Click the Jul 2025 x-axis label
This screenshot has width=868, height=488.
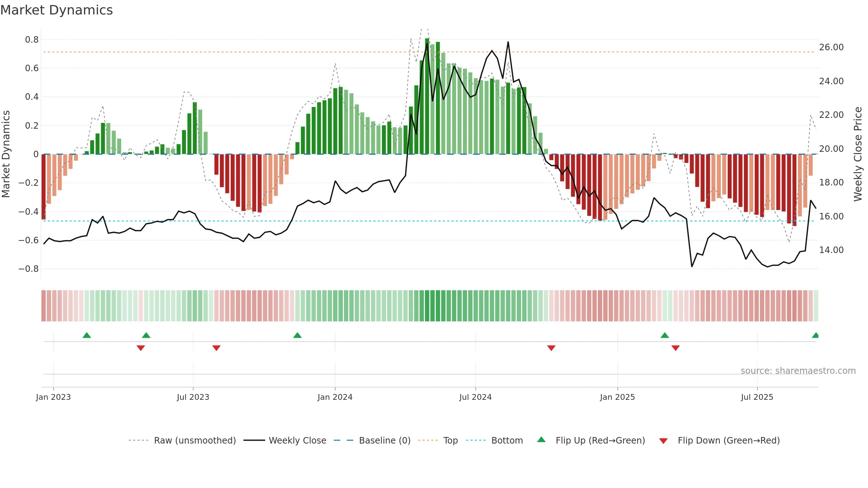coord(757,397)
